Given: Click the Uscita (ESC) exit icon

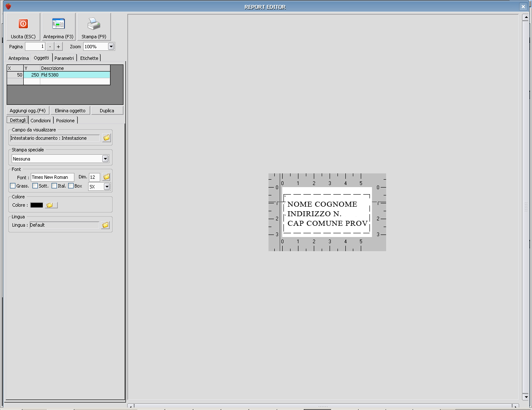Looking at the screenshot, I should point(23,24).
